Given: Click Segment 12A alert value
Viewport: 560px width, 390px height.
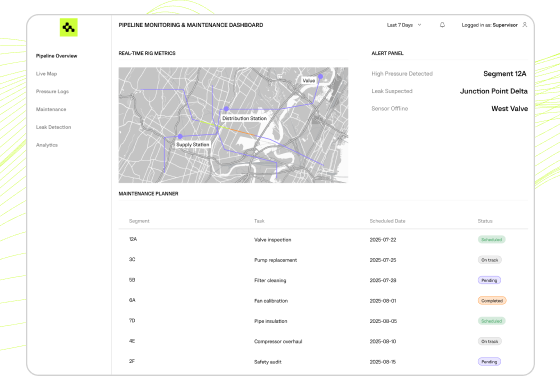Looking at the screenshot, I should [x=505, y=74].
